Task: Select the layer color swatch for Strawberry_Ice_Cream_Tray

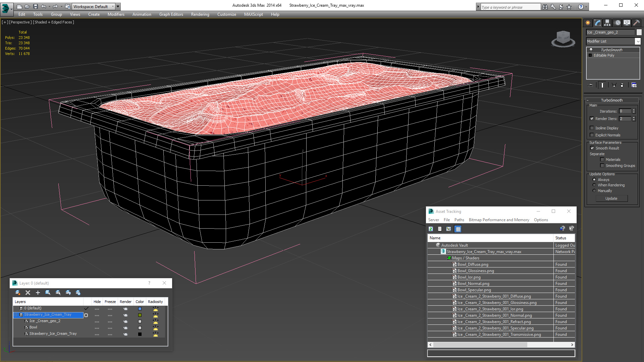Action: (x=140, y=314)
